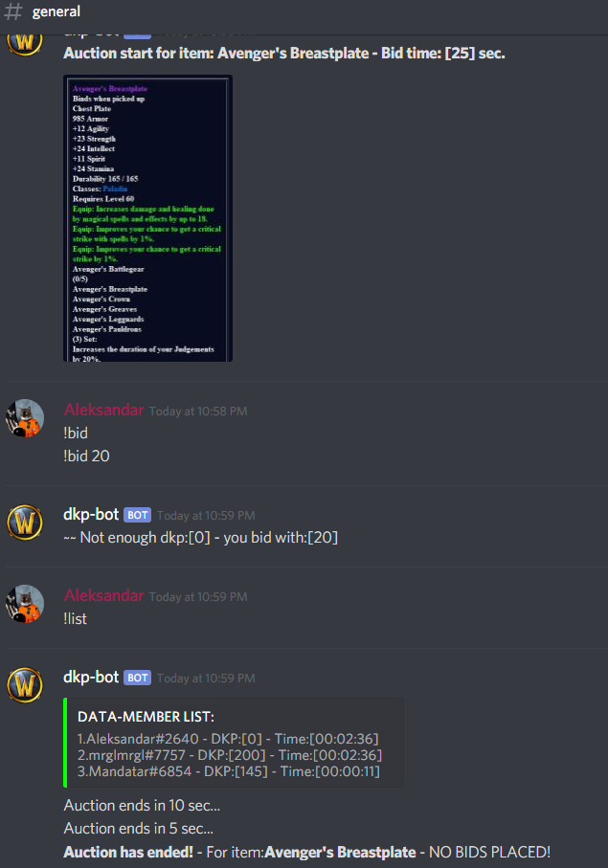The width and height of the screenshot is (608, 868).
Task: Click Aleksandar's avatar next to !list message
Action: pyautogui.click(x=25, y=604)
